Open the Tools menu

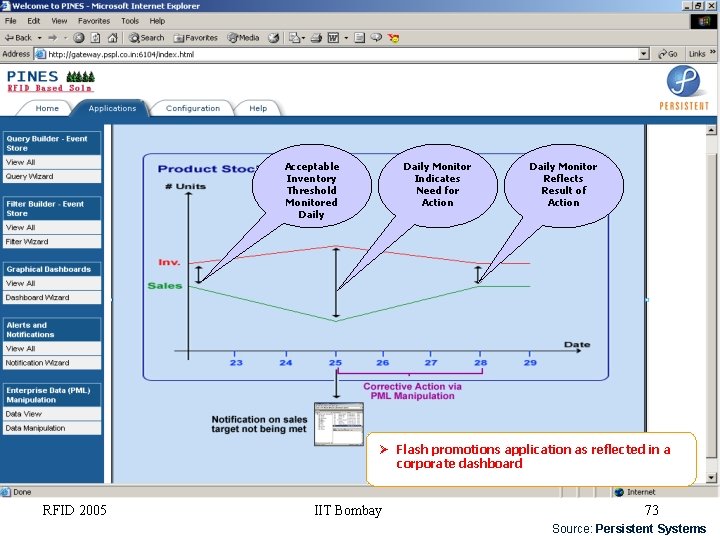(130, 21)
